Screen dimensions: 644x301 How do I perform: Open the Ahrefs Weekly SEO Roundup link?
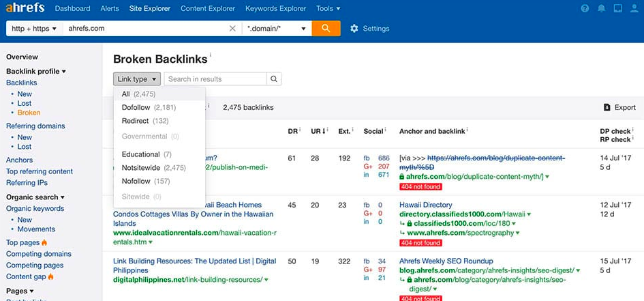point(446,261)
